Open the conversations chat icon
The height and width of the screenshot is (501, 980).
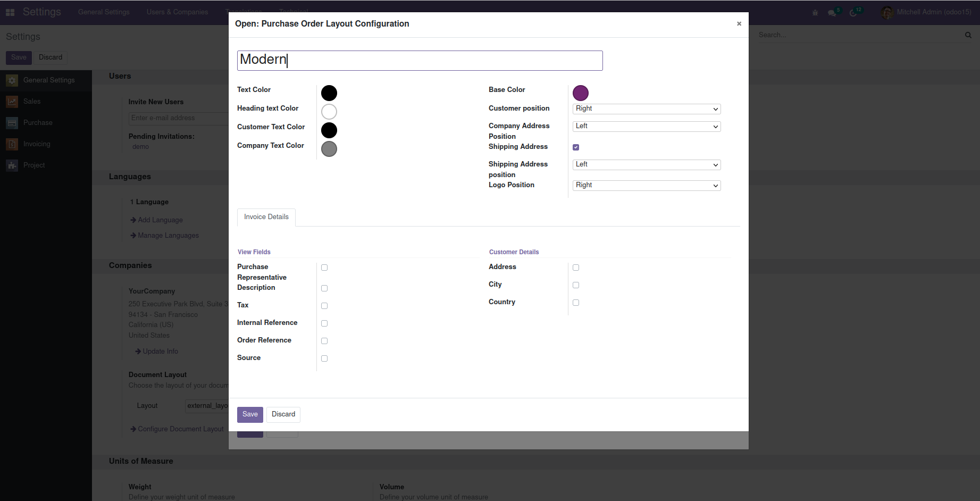pyautogui.click(x=832, y=13)
